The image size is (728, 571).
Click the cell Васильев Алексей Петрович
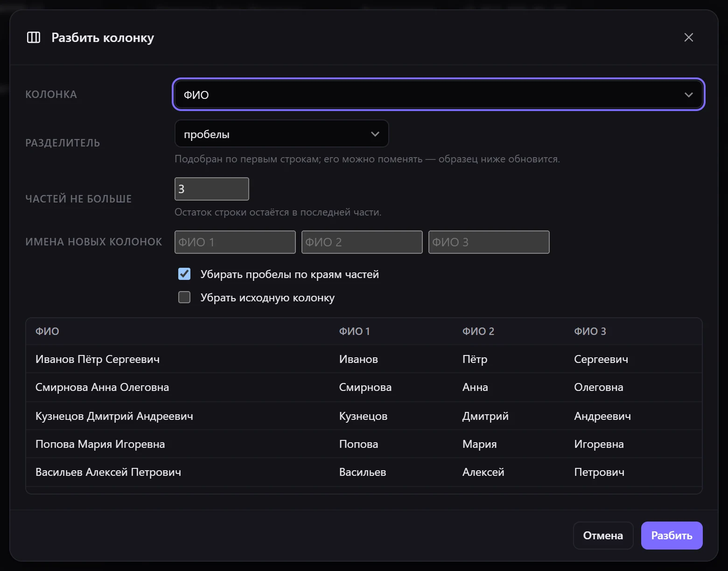[x=108, y=472]
